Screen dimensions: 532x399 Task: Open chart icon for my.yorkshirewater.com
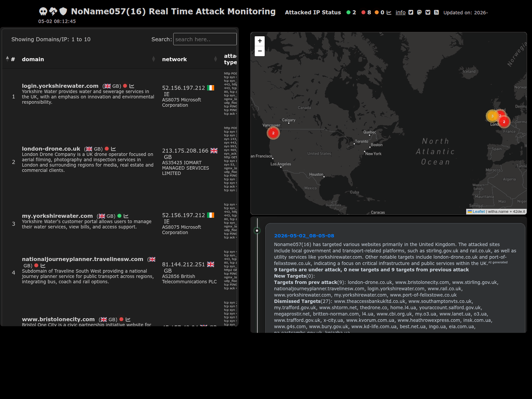(126, 216)
